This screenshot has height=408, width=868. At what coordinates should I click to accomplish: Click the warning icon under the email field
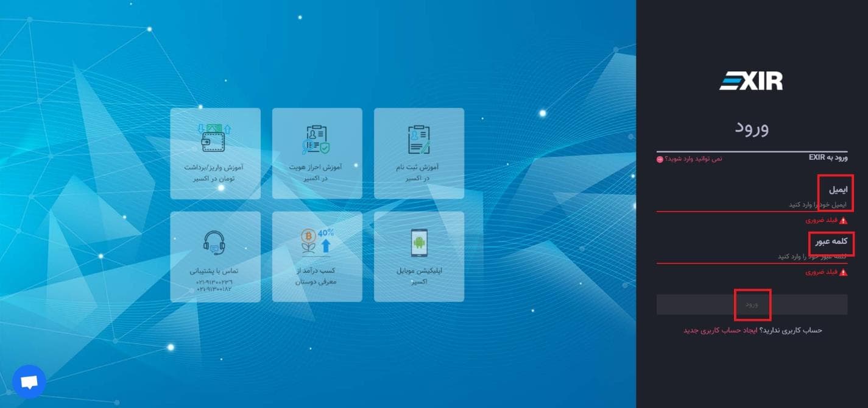coord(843,220)
